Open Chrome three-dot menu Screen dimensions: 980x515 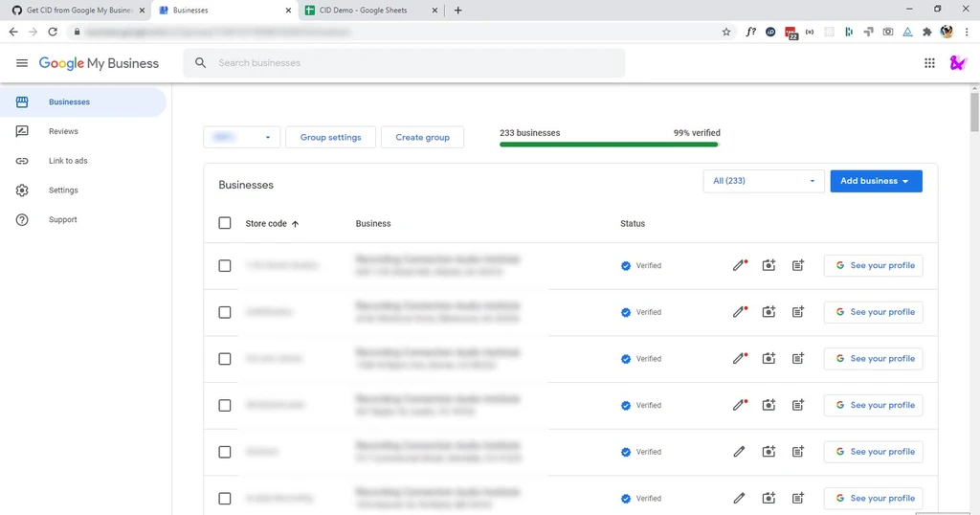click(967, 32)
